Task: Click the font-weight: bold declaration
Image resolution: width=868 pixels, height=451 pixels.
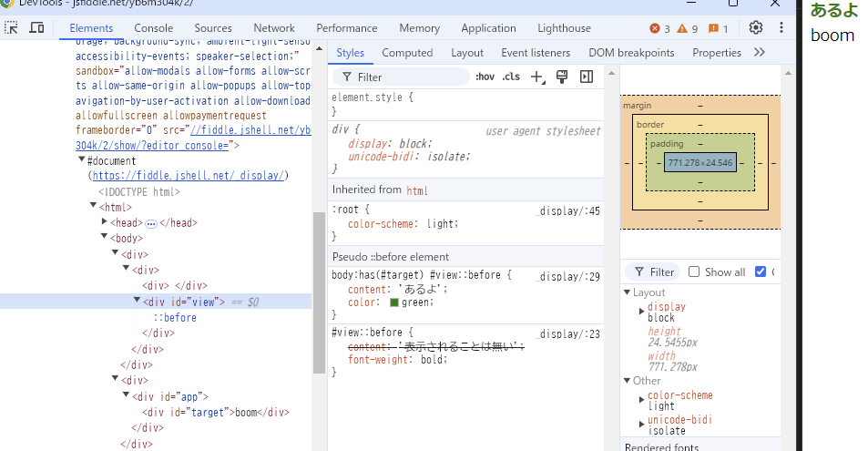Action: click(397, 360)
